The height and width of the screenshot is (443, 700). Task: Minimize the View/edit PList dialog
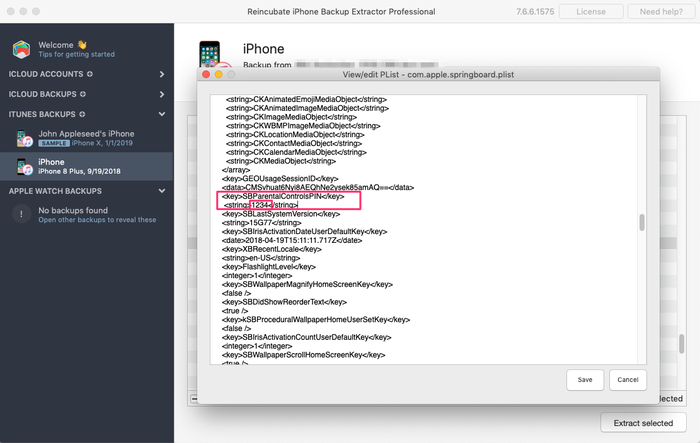[x=218, y=75]
